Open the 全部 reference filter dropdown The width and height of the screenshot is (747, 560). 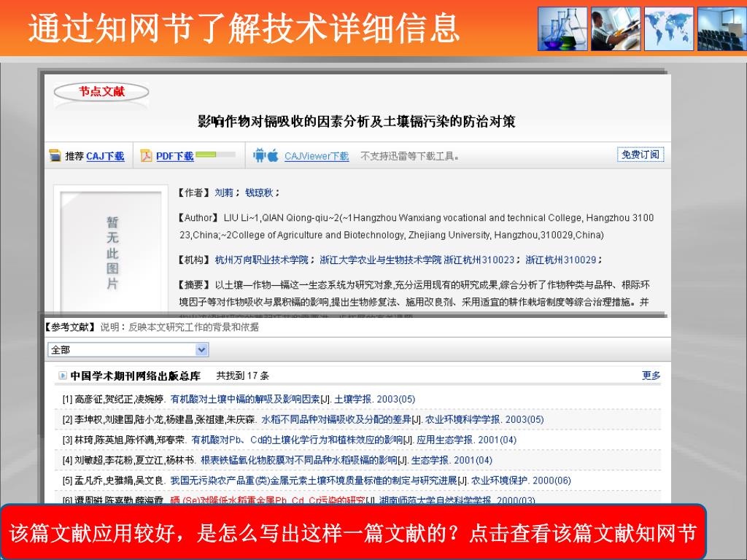(x=128, y=350)
